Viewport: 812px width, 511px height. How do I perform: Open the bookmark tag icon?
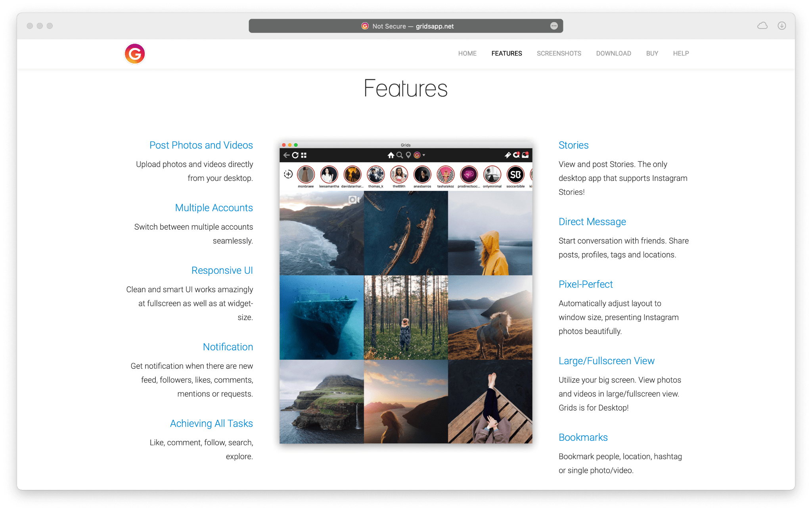[507, 155]
